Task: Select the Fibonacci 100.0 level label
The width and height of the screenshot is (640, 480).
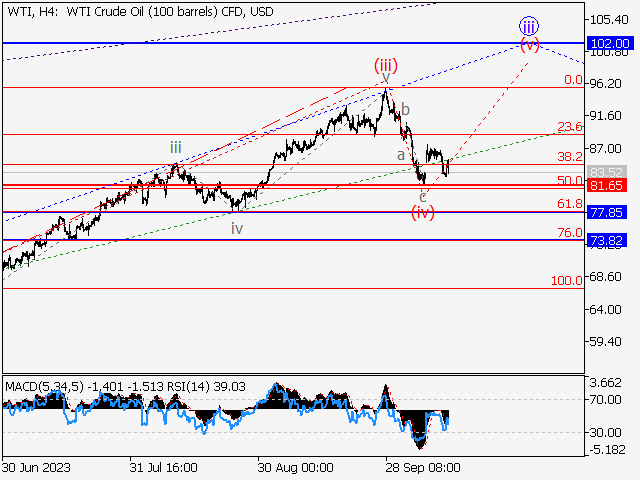Action: pos(567,280)
